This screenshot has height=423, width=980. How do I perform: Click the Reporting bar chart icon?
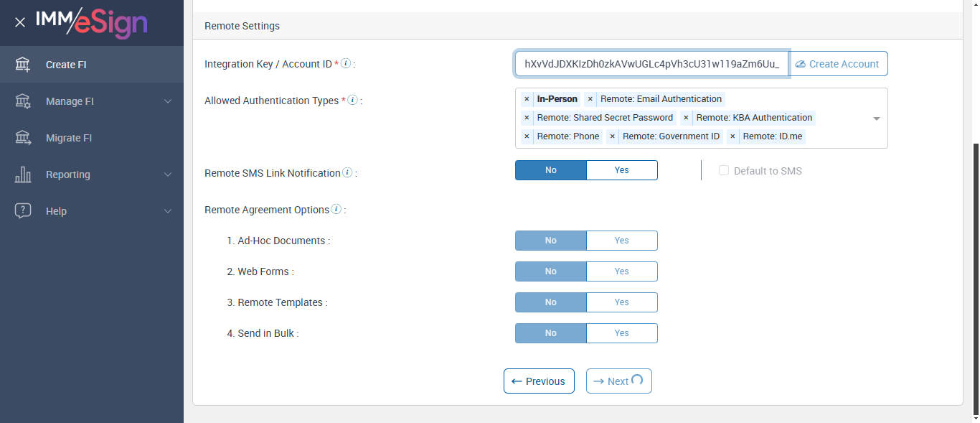[23, 175]
